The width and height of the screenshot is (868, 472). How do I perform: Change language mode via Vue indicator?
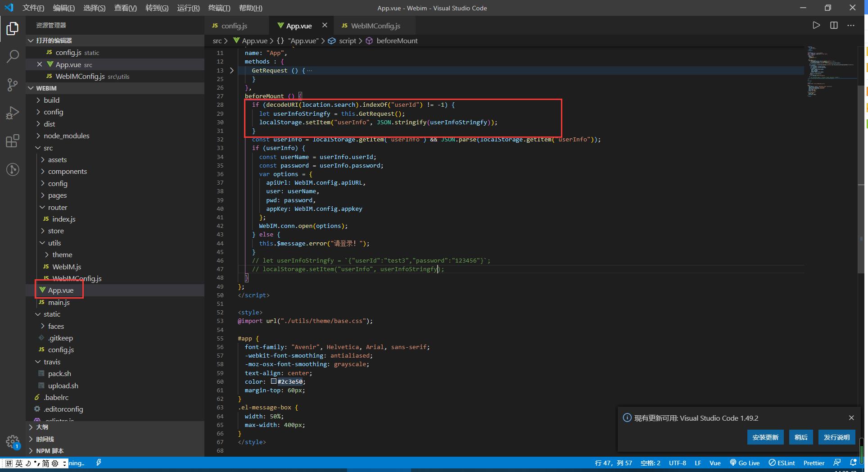pyautogui.click(x=715, y=463)
